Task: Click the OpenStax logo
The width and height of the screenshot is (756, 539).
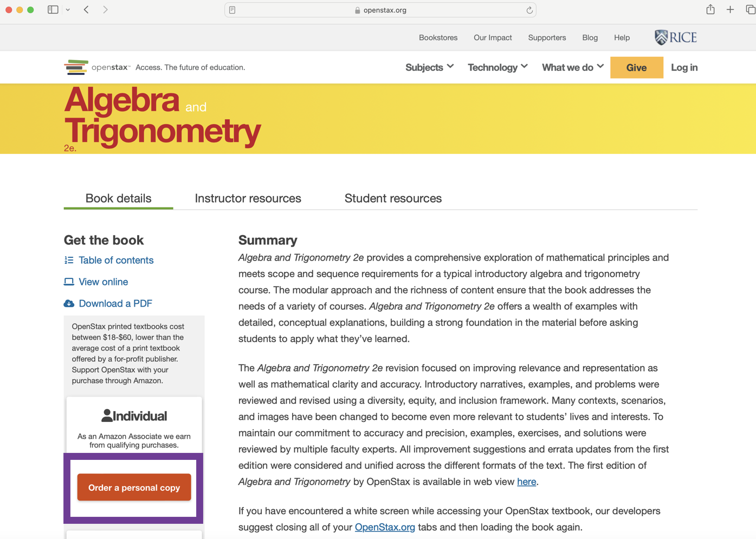Action: (98, 67)
